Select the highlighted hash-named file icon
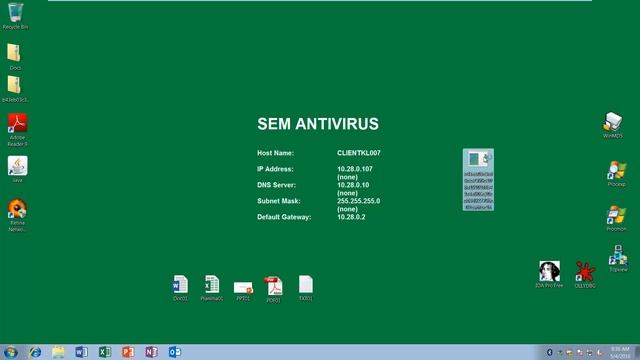Image resolution: width=640 pixels, height=360 pixels. pos(478,180)
